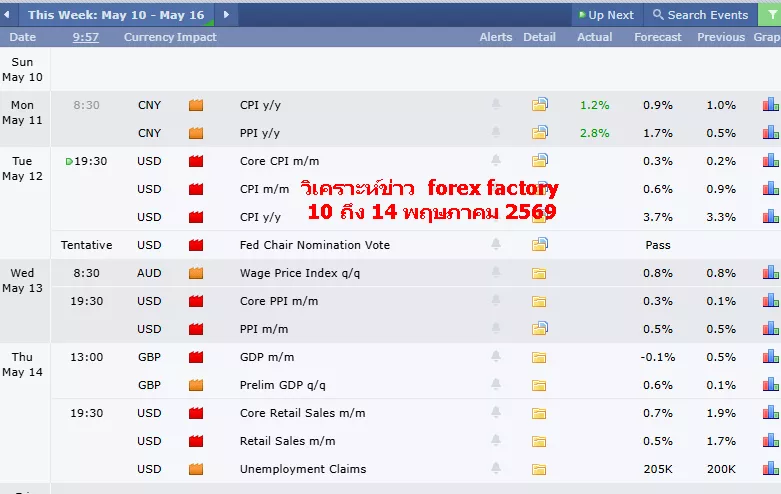Select the Wage Price Index q/q event

(300, 273)
